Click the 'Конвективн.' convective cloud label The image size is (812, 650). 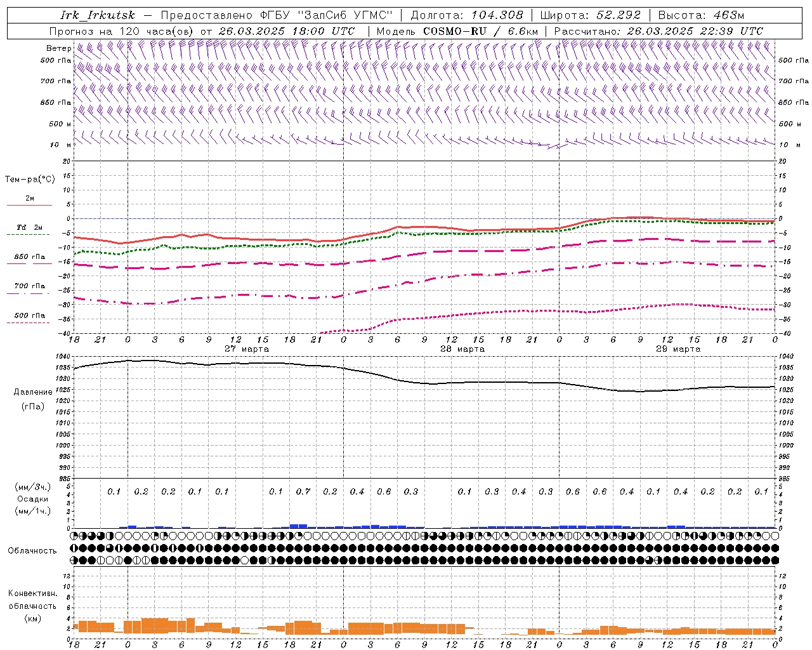[32, 594]
